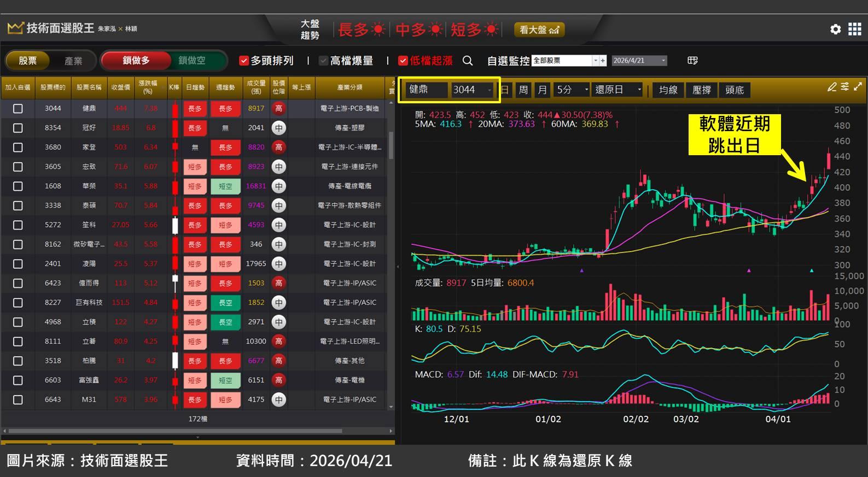Click the magnifier search icon
Viewport: 868px width, 477px height.
coord(468,61)
